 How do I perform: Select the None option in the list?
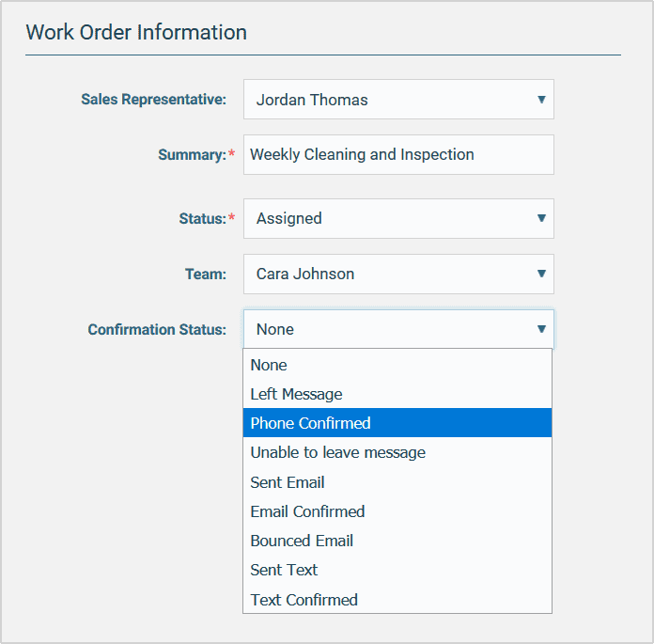coord(269,365)
